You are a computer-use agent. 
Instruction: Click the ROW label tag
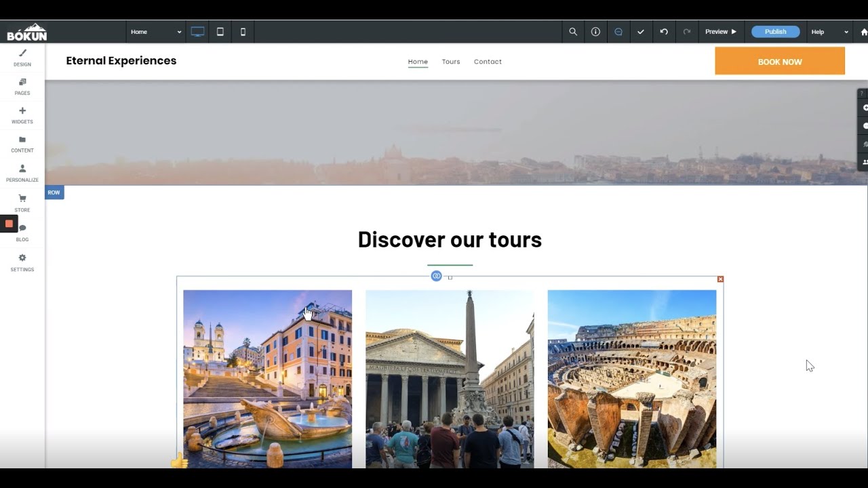click(x=54, y=192)
